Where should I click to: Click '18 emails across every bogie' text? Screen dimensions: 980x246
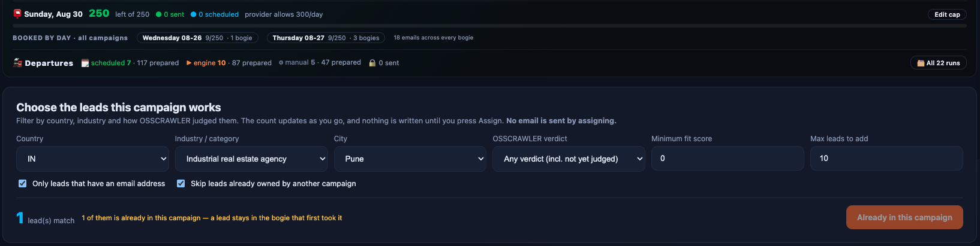(x=433, y=38)
